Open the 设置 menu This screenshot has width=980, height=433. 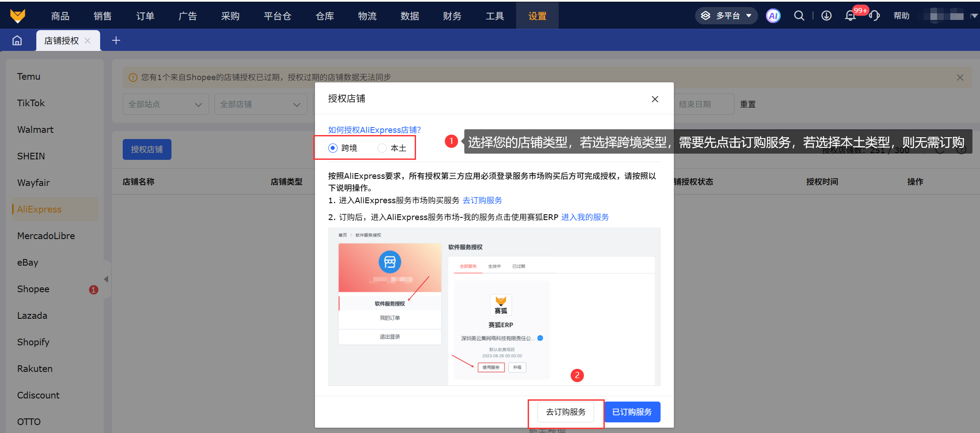(x=537, y=16)
